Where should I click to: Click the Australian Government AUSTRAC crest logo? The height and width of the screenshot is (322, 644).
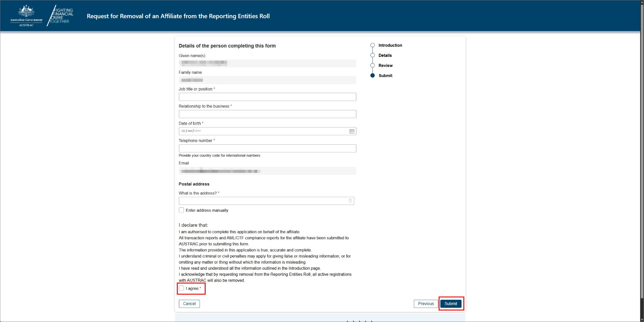(x=26, y=16)
